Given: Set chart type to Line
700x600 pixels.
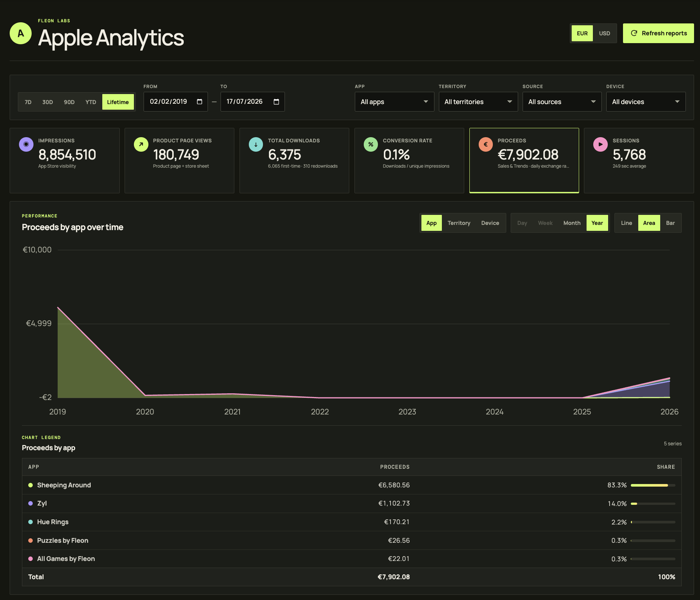Looking at the screenshot, I should pos(626,223).
